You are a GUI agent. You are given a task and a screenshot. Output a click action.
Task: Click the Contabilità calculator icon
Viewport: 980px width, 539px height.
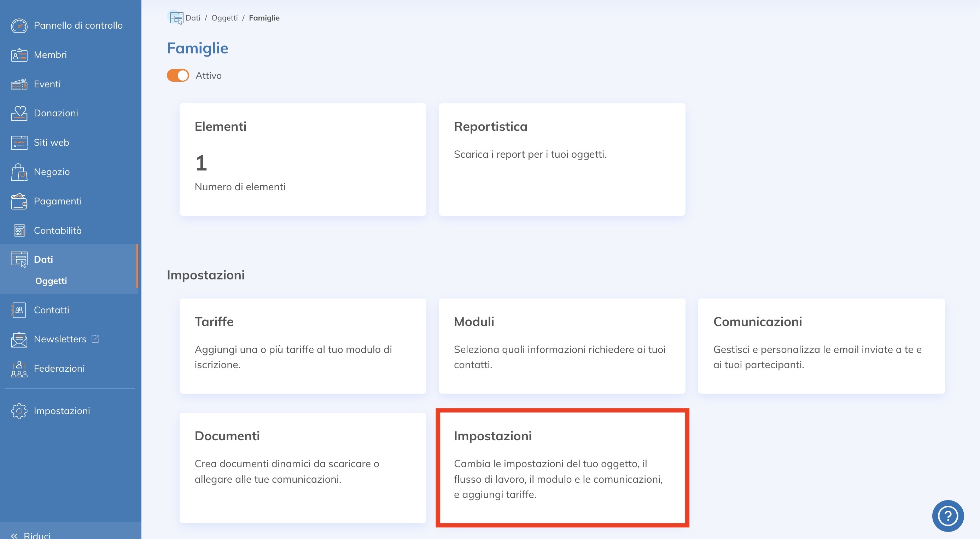(19, 230)
